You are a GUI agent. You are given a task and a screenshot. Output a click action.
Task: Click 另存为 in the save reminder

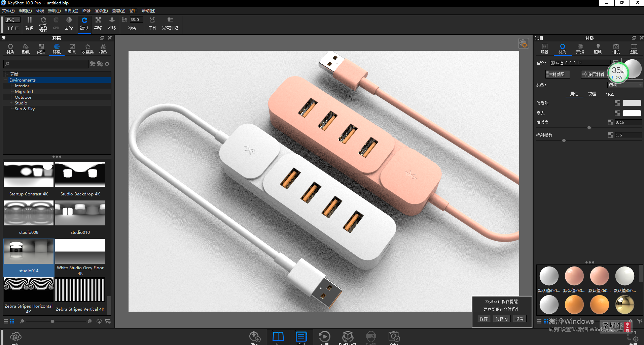[x=501, y=319]
